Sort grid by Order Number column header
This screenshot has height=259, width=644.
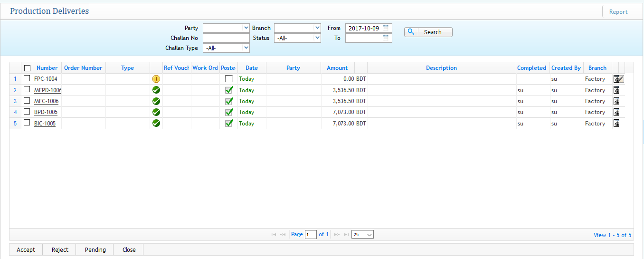pos(83,68)
